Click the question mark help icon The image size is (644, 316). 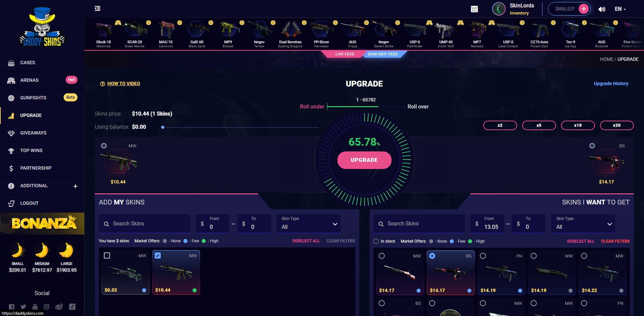(x=103, y=84)
